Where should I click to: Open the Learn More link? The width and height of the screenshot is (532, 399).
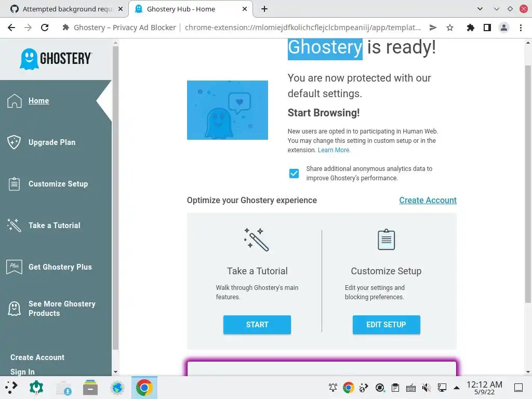[334, 150]
